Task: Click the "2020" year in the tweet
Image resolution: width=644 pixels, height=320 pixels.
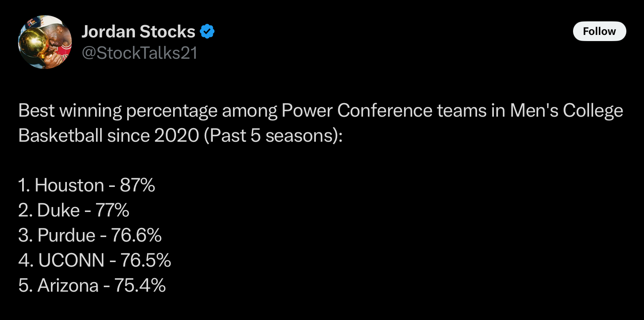Action: [177, 136]
